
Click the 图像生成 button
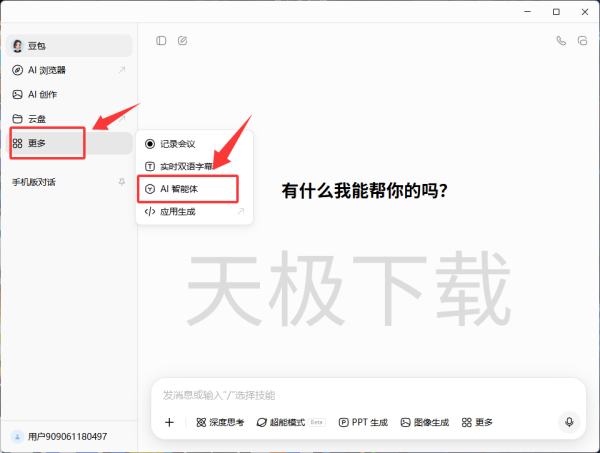tap(425, 422)
